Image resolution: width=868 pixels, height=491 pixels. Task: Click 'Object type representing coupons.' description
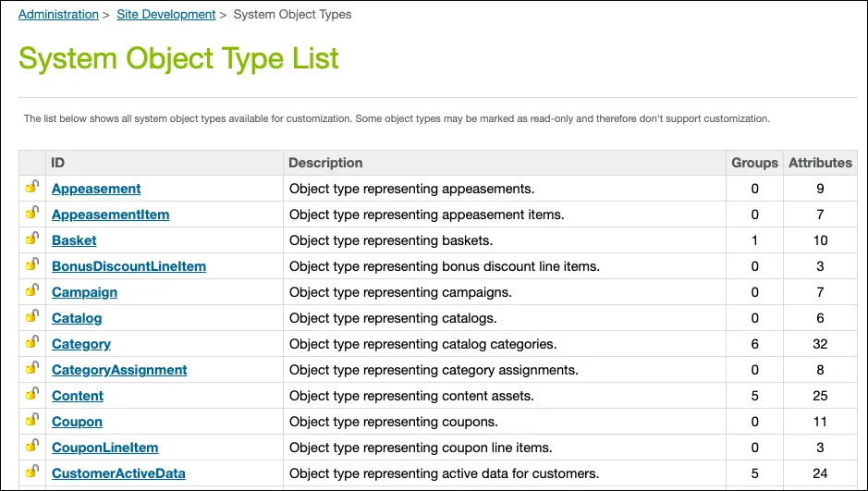[x=394, y=422]
